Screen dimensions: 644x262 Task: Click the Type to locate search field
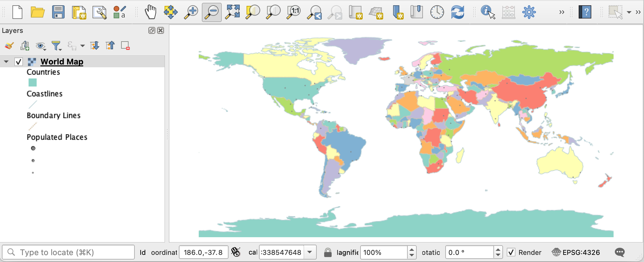click(68, 252)
